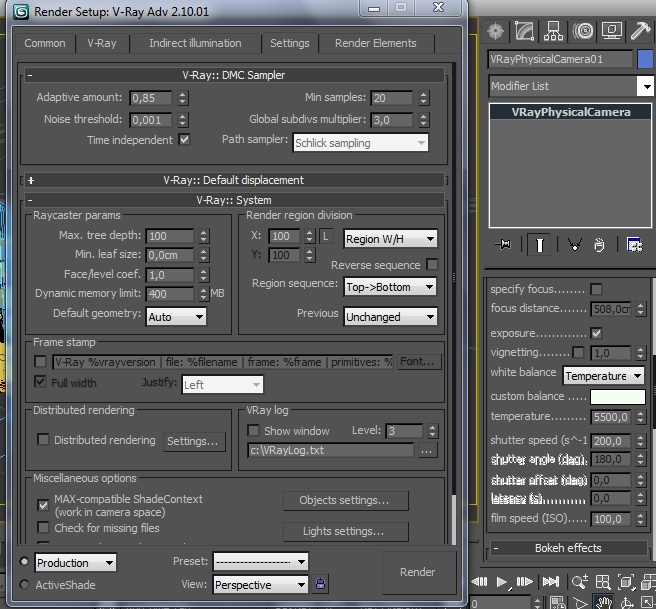
Task: Open Default geometry Auto dropdown
Action: tap(176, 317)
